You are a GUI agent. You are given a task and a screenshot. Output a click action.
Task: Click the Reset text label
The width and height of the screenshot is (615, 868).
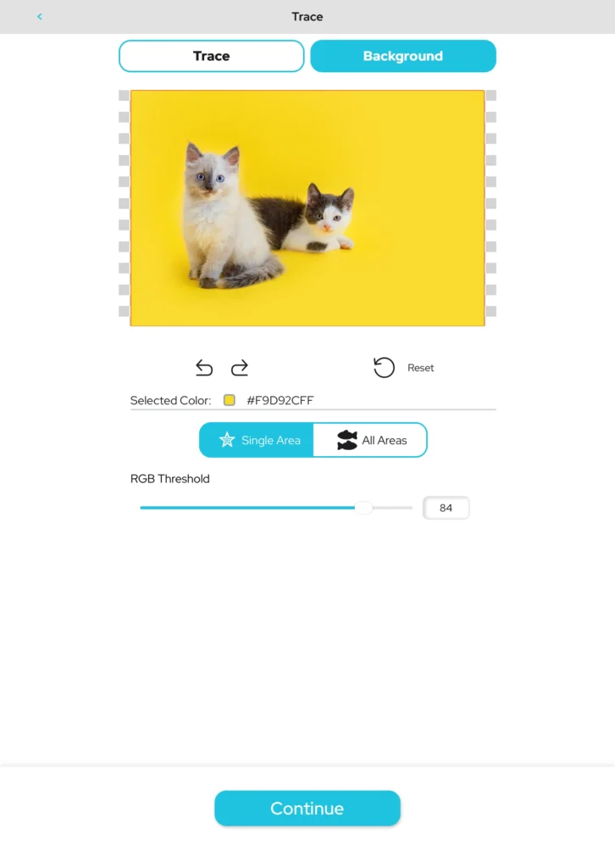[x=420, y=368]
